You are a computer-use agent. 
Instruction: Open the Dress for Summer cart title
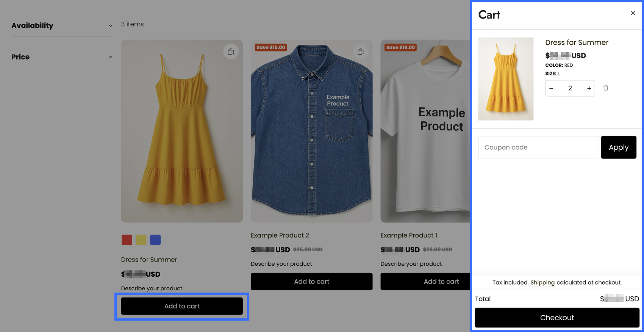tap(577, 42)
